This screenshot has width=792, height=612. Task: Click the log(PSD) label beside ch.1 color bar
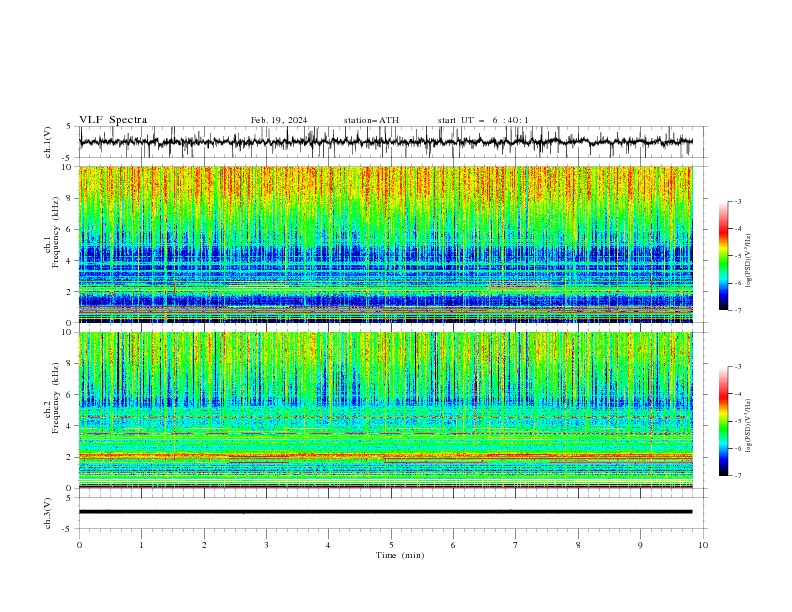[748, 261]
